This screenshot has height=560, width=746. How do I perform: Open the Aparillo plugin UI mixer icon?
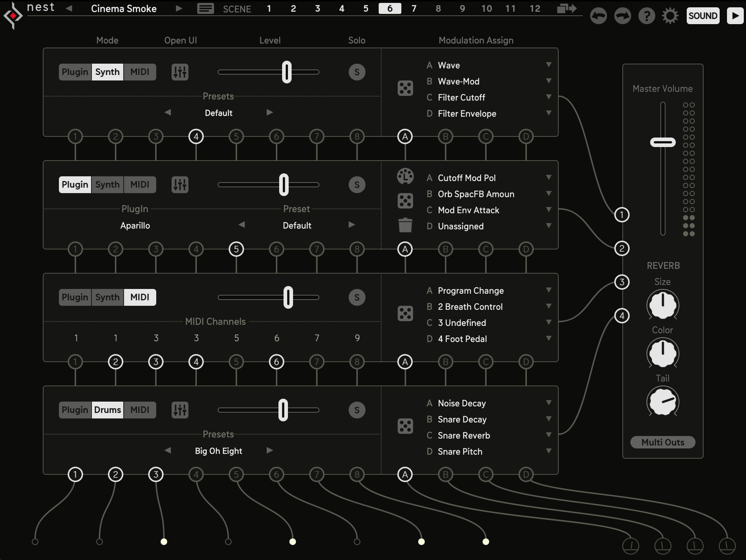(180, 185)
